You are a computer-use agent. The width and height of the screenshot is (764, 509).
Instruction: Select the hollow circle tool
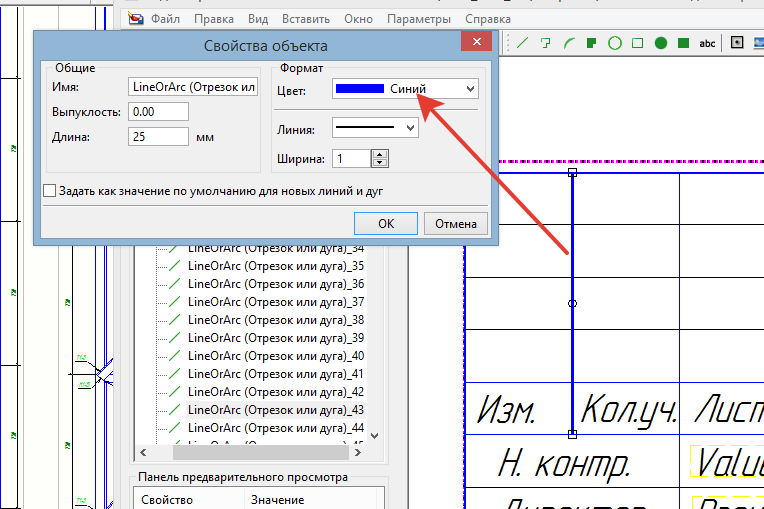click(x=615, y=43)
